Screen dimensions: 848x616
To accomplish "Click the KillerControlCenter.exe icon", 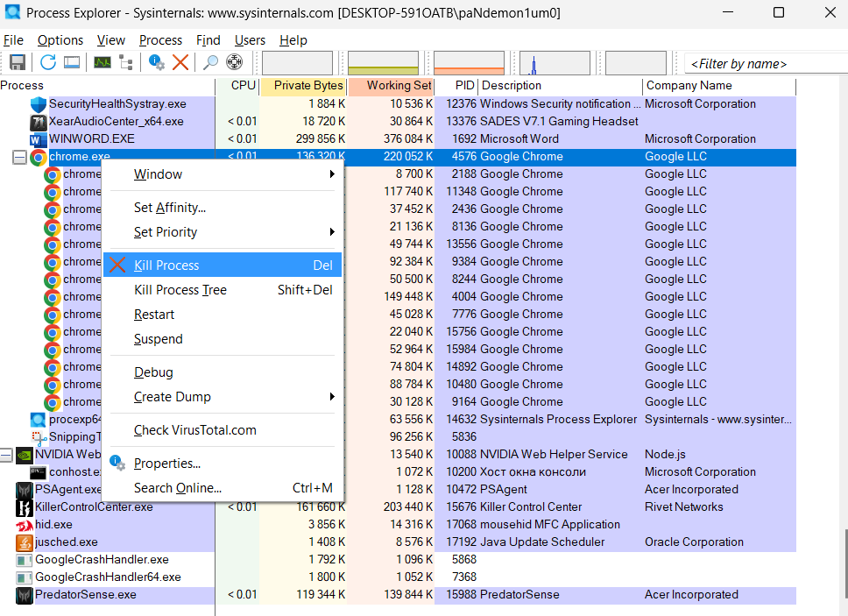I will (x=25, y=508).
